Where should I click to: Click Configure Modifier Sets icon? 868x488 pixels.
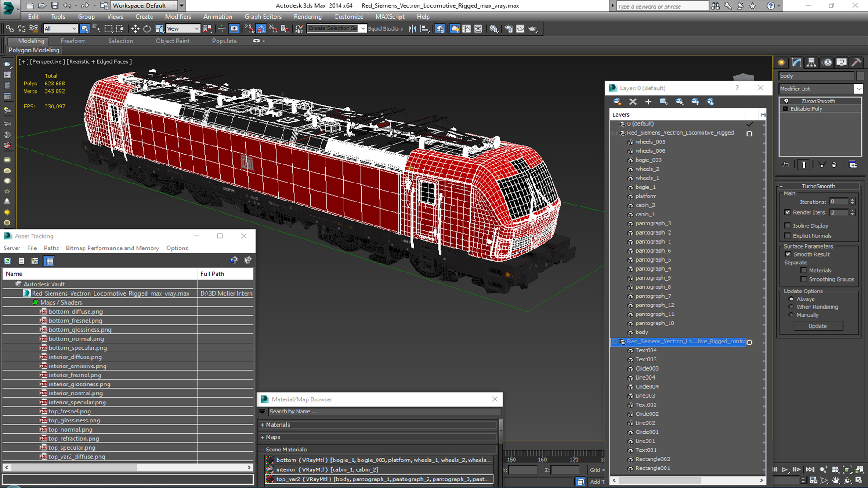[x=853, y=164]
